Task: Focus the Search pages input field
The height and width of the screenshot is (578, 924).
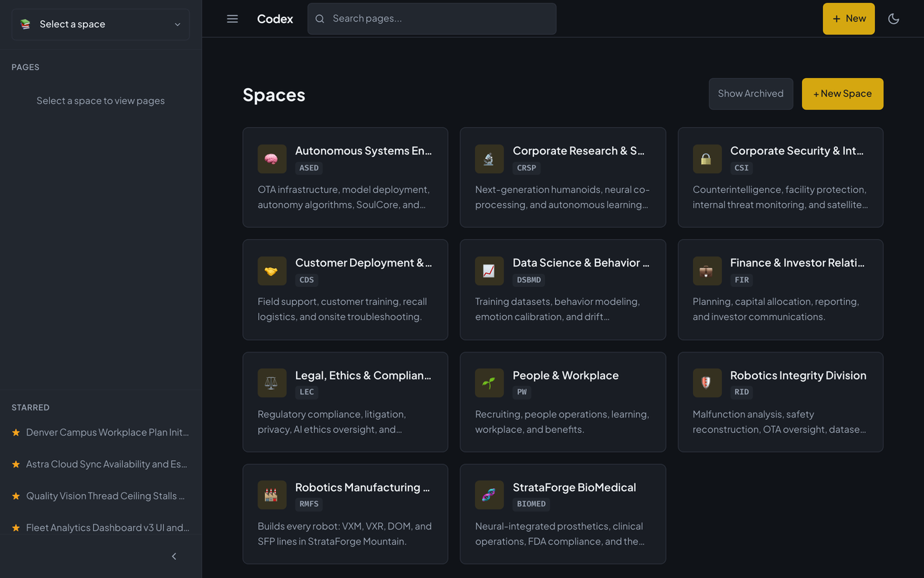Action: (432, 19)
